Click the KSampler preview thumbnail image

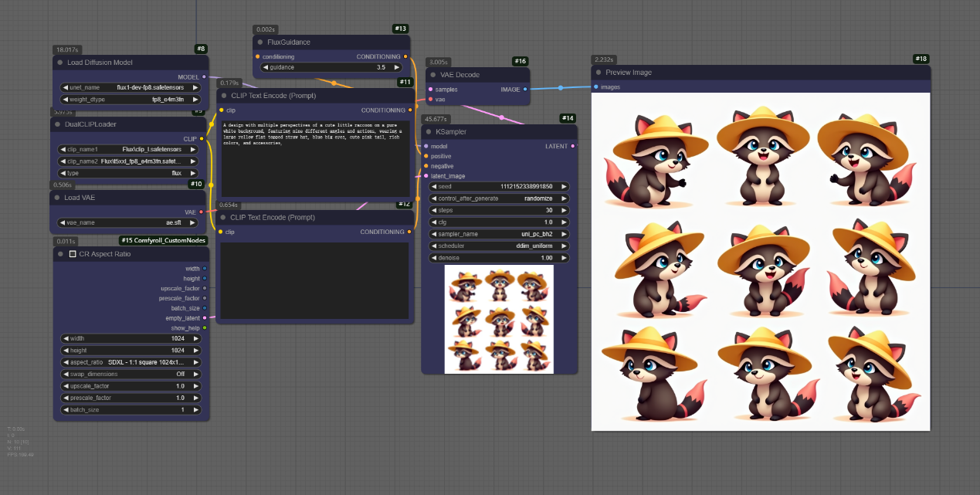499,319
